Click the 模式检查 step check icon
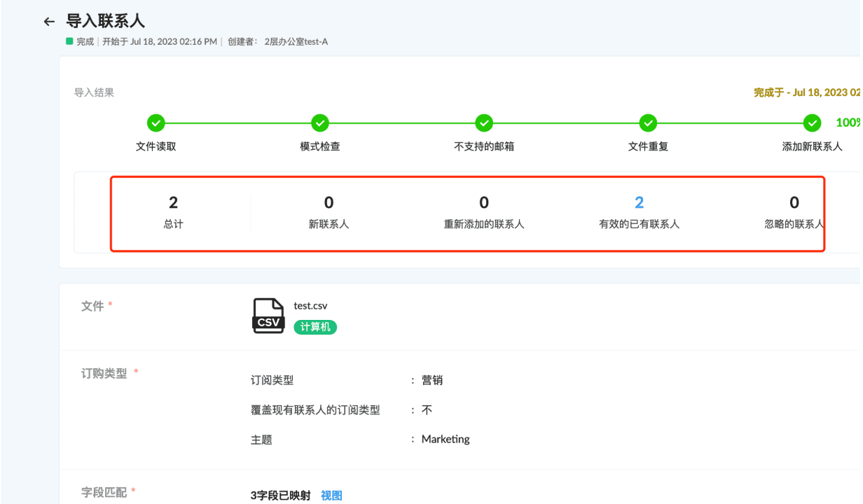The image size is (863, 504). click(x=319, y=122)
